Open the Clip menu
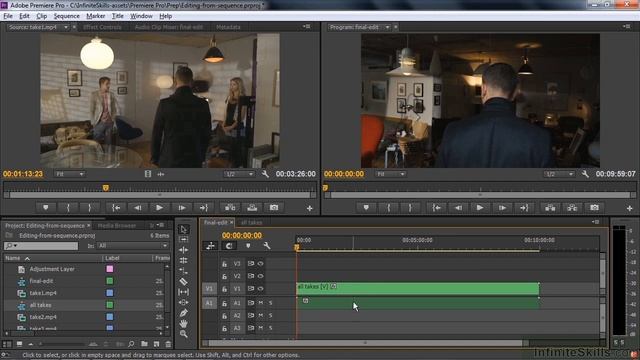640x360 pixels. 42,16
